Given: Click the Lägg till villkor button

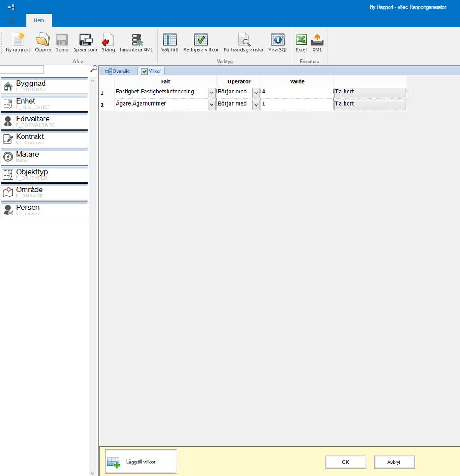Looking at the screenshot, I should tap(141, 462).
